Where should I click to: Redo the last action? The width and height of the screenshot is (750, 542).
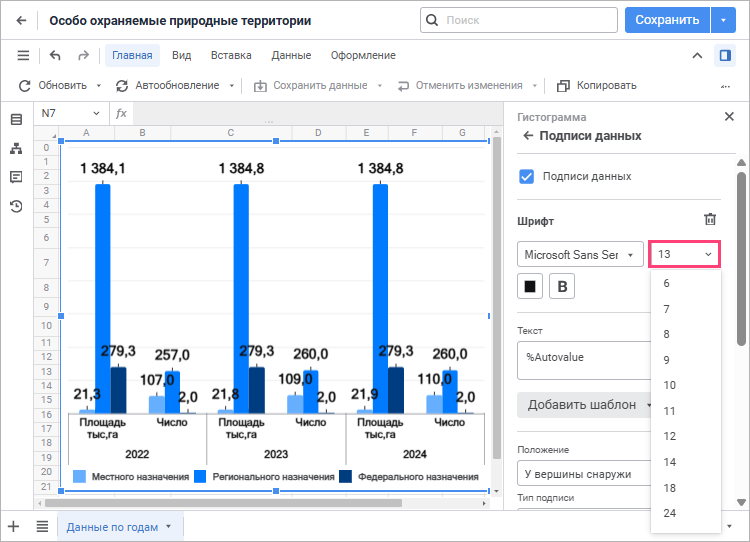(83, 55)
